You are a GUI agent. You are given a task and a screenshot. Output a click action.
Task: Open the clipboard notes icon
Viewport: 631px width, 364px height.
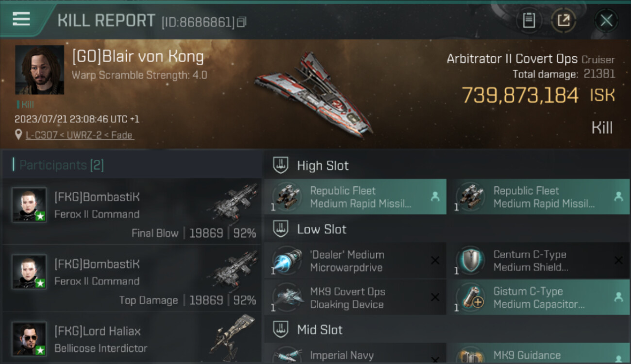529,20
